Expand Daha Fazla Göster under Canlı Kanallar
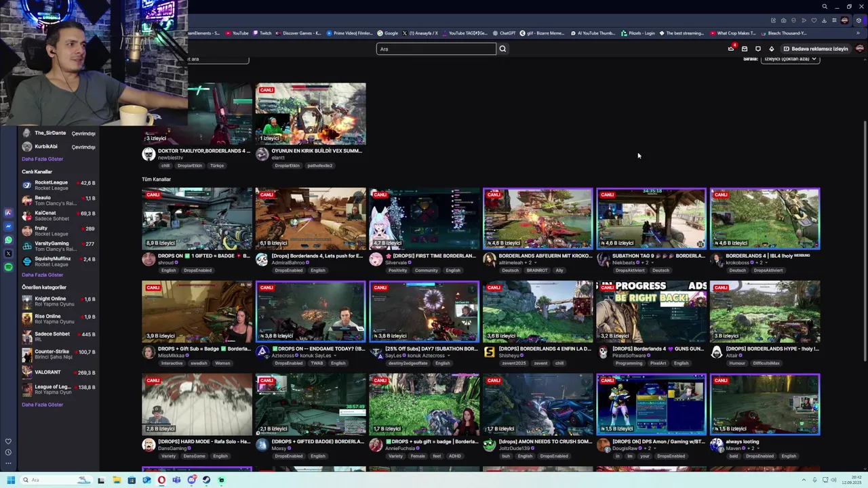The image size is (868, 488). [x=42, y=275]
